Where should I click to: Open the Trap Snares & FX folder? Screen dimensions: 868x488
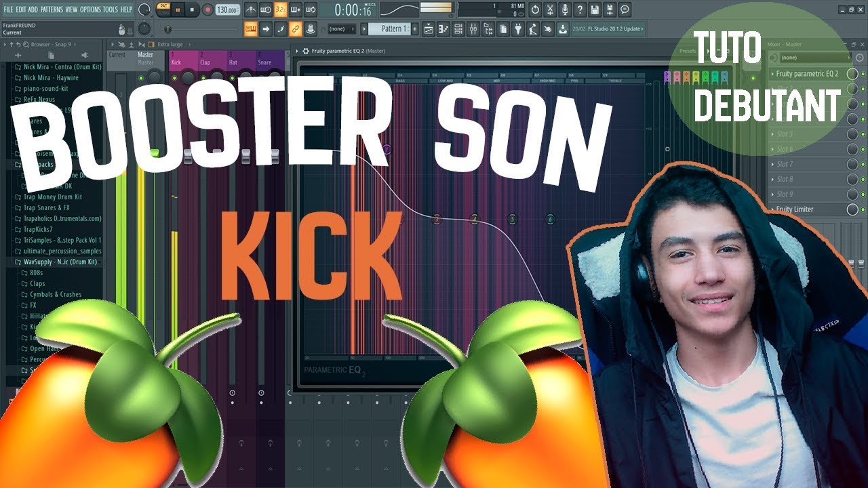coord(47,207)
